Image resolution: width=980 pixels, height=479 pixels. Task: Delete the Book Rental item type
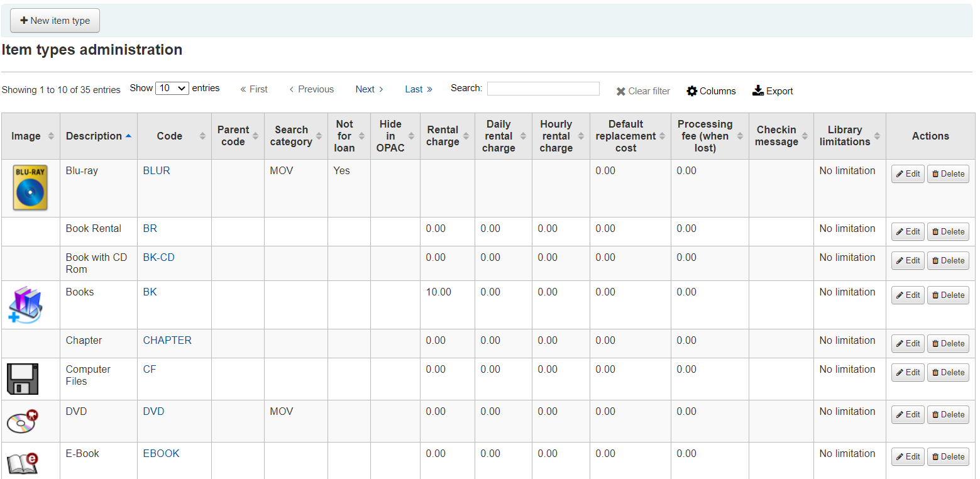(x=948, y=232)
